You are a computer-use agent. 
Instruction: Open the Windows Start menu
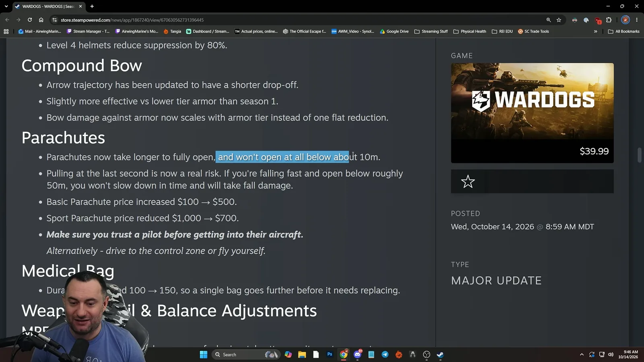tap(204, 354)
